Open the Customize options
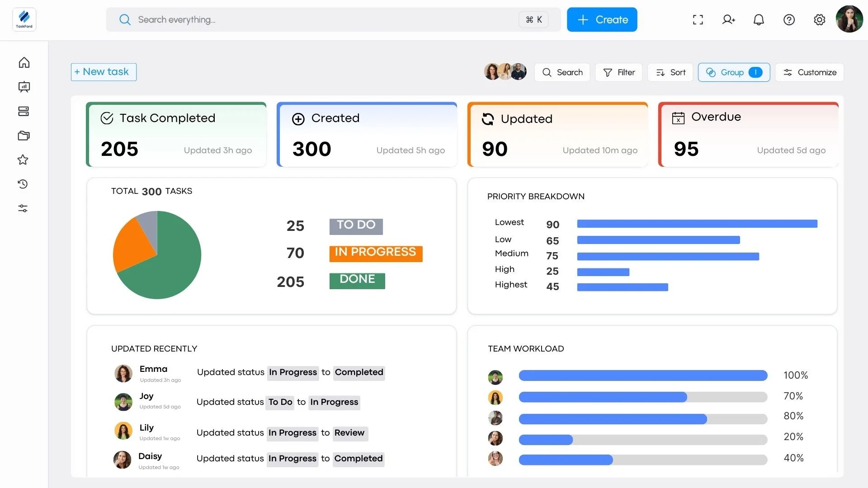 coord(809,72)
